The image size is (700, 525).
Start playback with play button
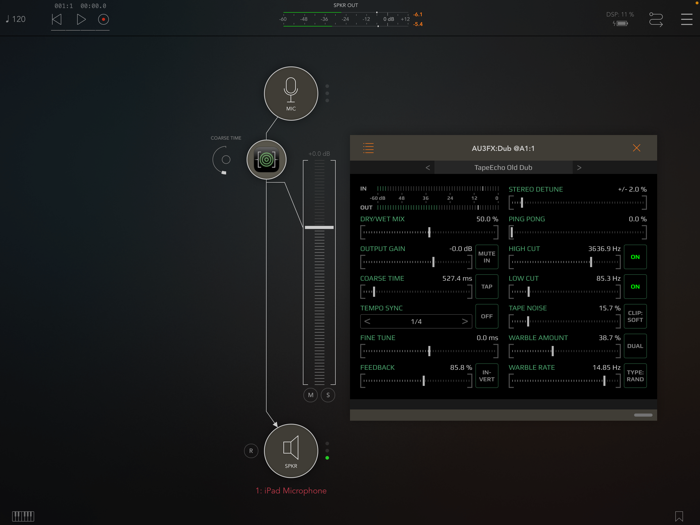pyautogui.click(x=81, y=19)
